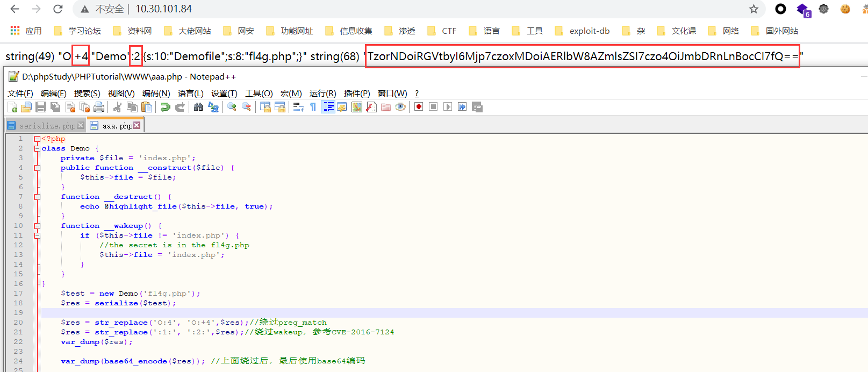Open Find with the binoculars icon

click(x=198, y=107)
